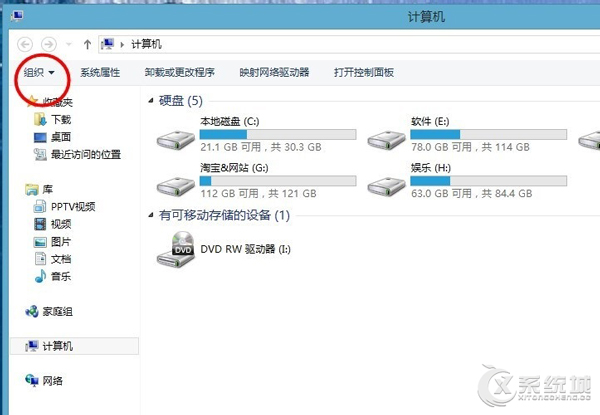The width and height of the screenshot is (600, 415).
Task: Open the recent locations dropdown arrow
Action: pyautogui.click(x=69, y=44)
